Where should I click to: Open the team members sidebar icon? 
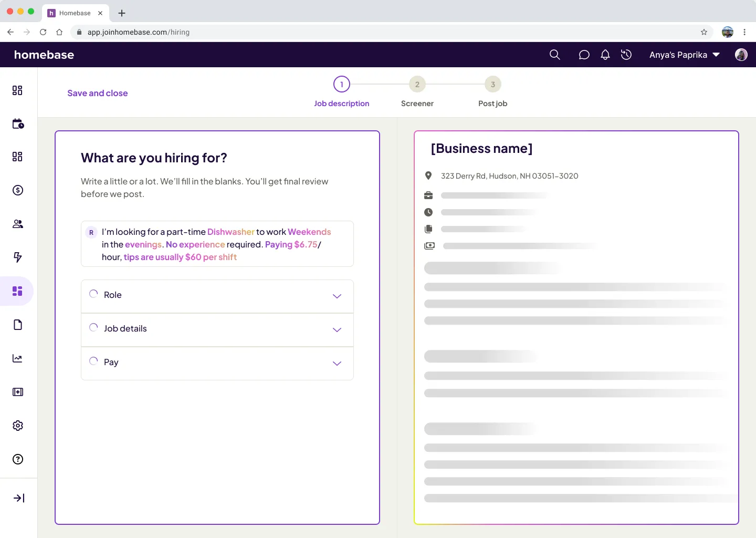pos(18,224)
